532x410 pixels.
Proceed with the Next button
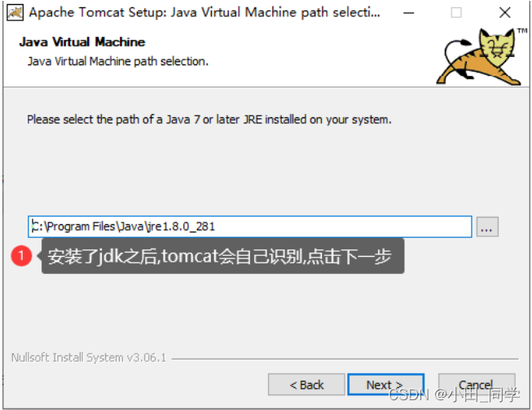386,385
